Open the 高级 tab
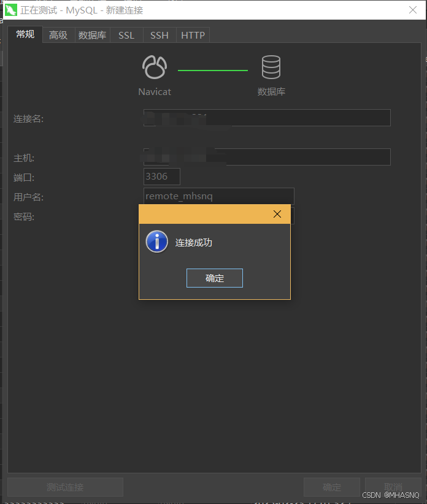427x504 pixels. pos(58,35)
